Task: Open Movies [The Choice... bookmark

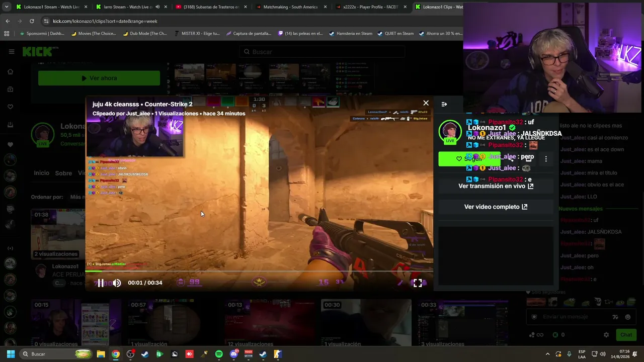Action: [x=94, y=34]
